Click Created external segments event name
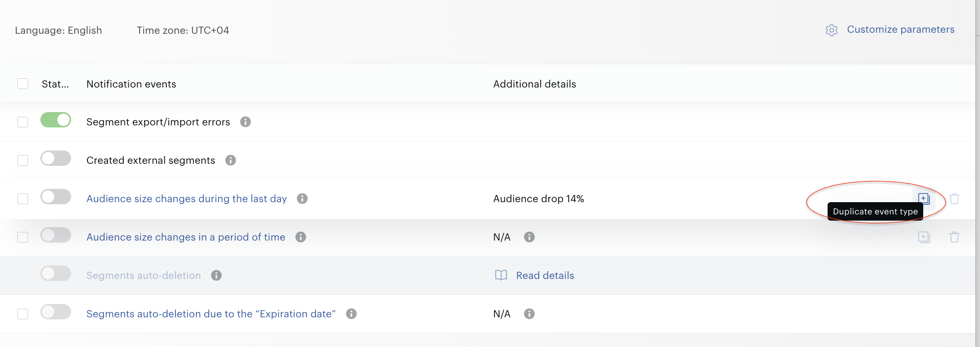The width and height of the screenshot is (980, 347). [151, 160]
